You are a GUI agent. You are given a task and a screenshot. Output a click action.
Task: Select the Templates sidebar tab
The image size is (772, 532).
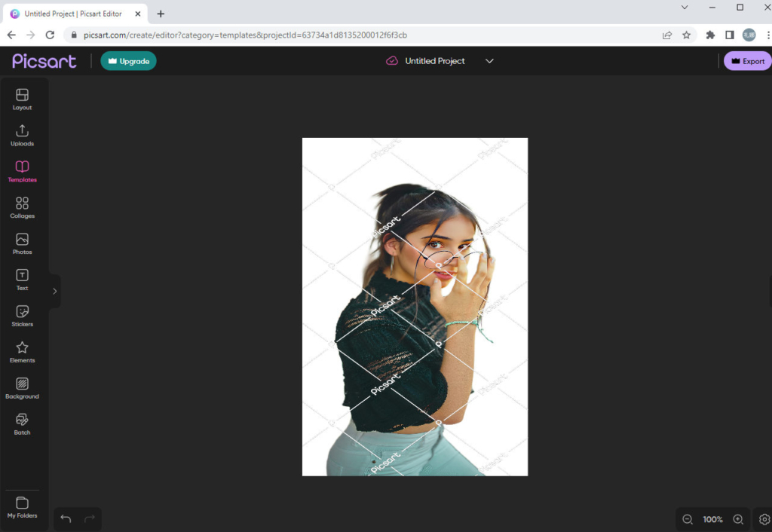coord(22,171)
